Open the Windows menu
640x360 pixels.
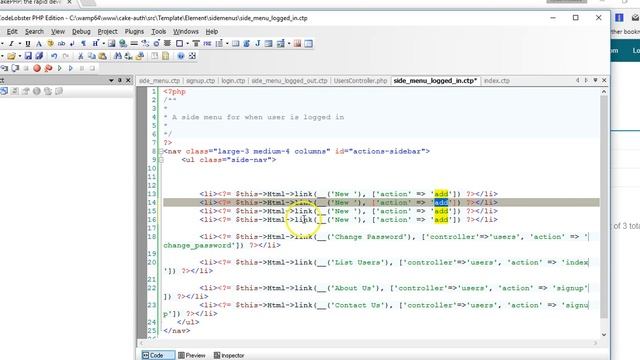(x=186, y=31)
